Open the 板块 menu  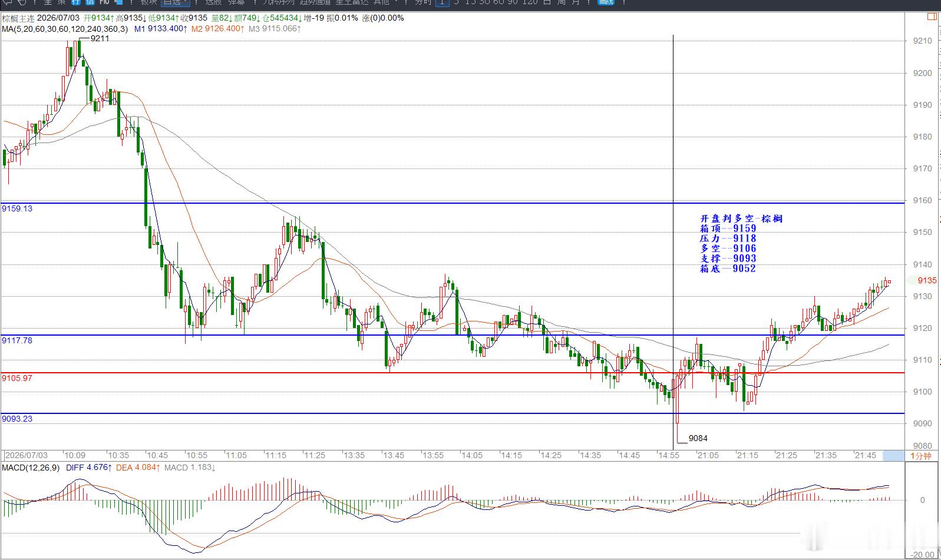tap(148, 2)
